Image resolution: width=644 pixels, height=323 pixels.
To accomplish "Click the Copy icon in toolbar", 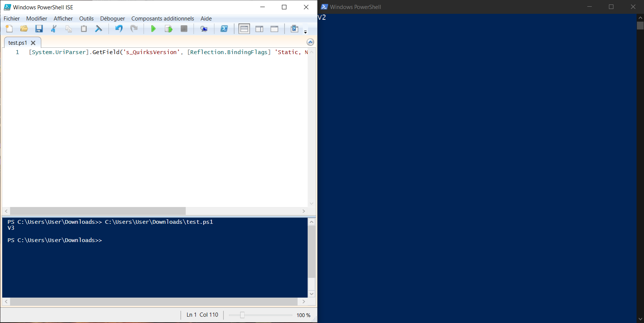I will pos(69,29).
